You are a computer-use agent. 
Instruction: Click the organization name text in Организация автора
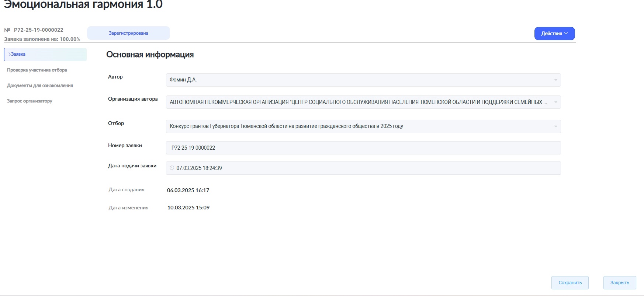click(x=358, y=102)
